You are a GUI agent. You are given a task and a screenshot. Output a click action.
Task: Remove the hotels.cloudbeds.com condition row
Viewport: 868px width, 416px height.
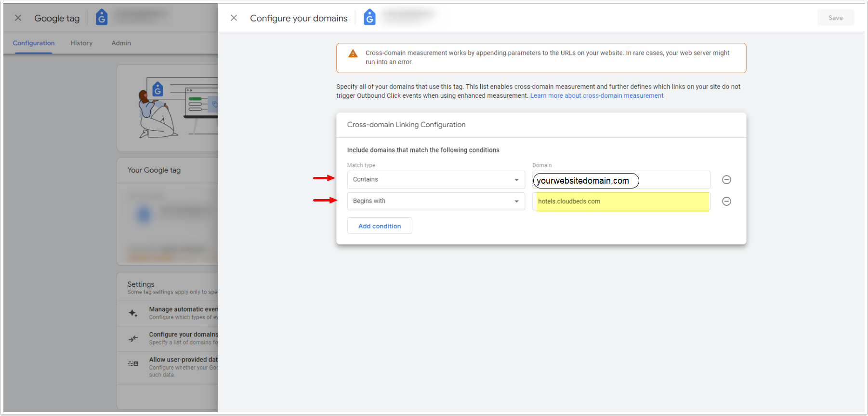[726, 201]
